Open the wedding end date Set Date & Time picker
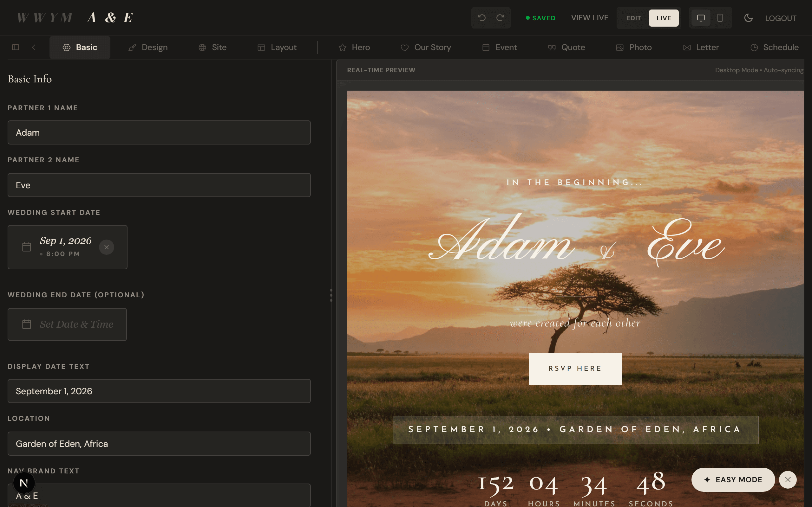 [67, 324]
